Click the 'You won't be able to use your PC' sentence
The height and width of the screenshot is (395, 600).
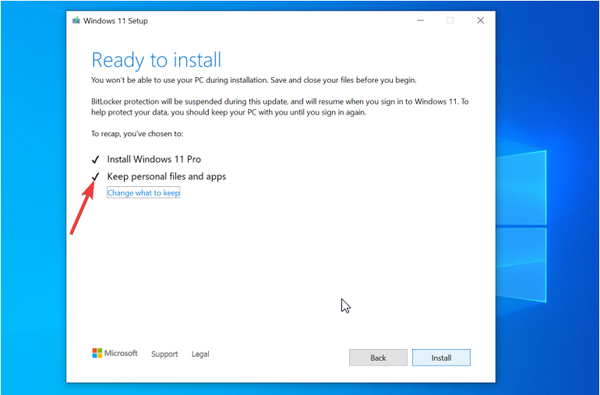[253, 80]
